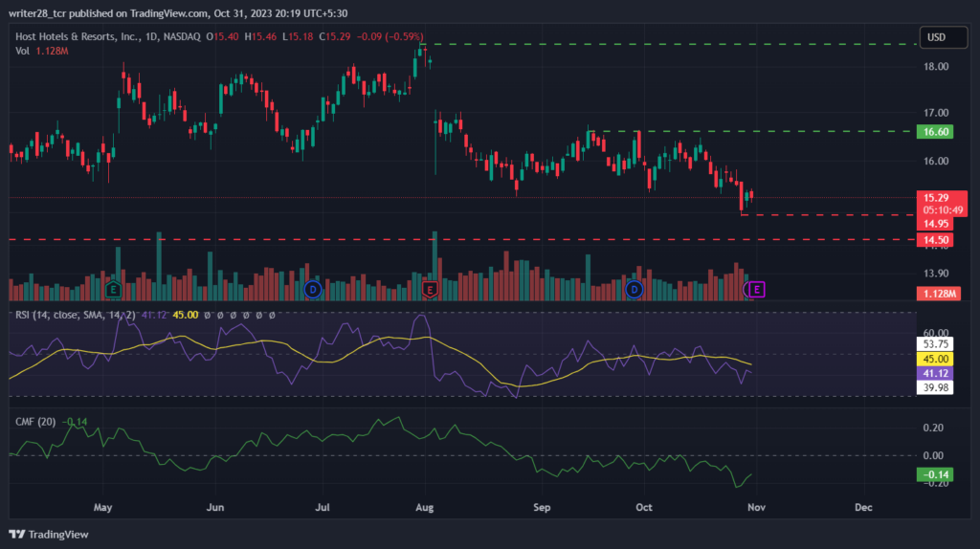Click the 16.00 price axis label
Viewport: 980px width, 549px height.
tap(936, 161)
